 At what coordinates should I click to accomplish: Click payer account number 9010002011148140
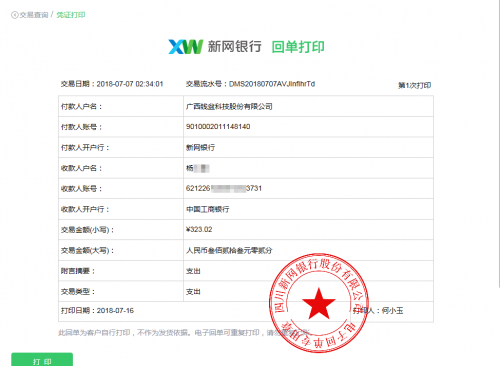[218, 127]
